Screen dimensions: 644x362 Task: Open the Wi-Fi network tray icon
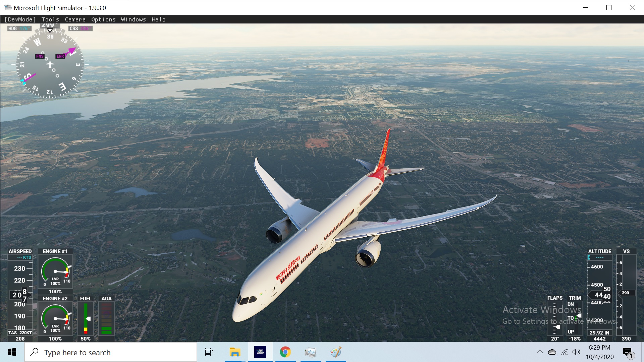(565, 352)
